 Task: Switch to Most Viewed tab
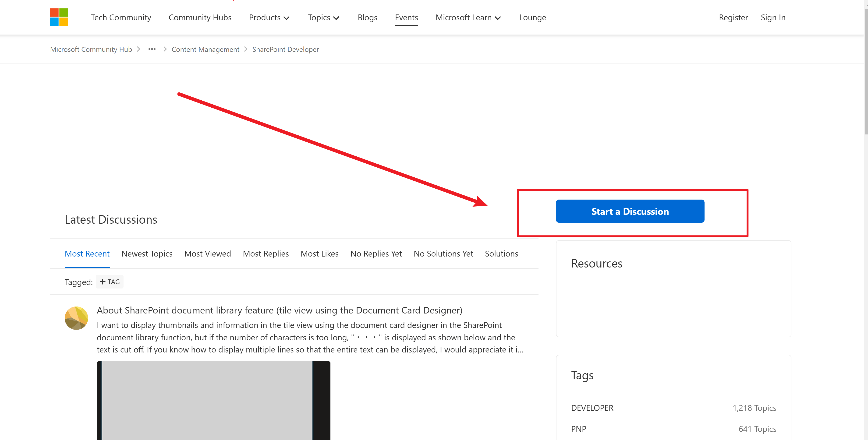[208, 254]
